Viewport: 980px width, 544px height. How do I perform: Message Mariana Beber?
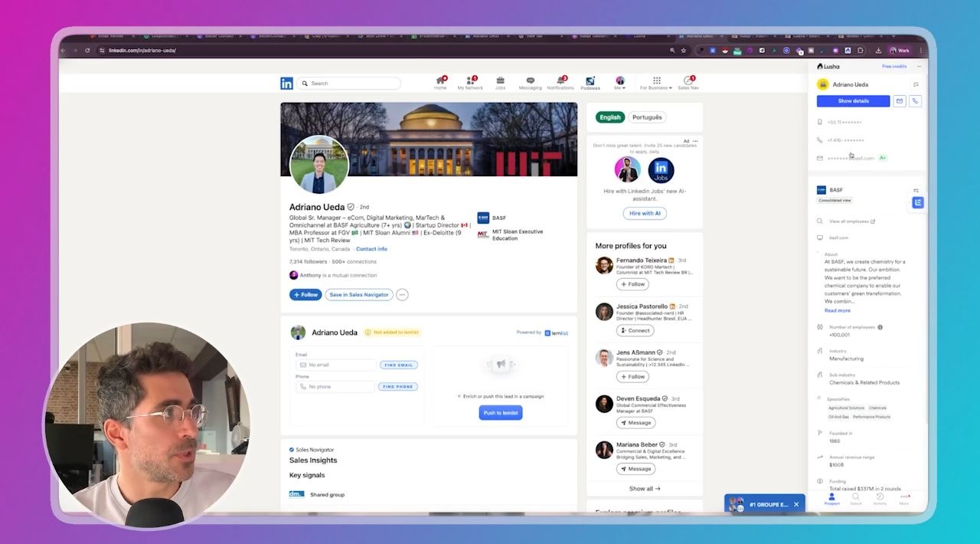point(635,468)
